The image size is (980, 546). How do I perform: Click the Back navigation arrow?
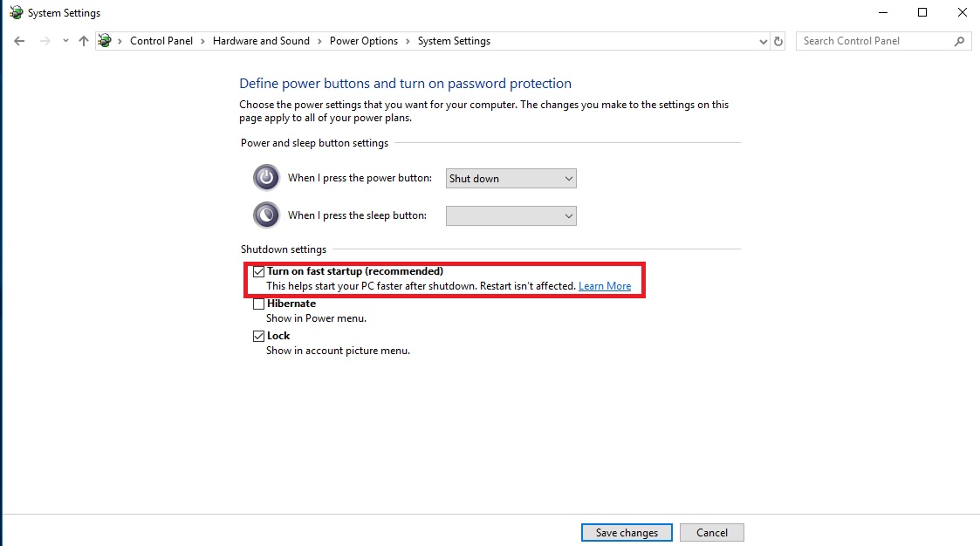(19, 41)
